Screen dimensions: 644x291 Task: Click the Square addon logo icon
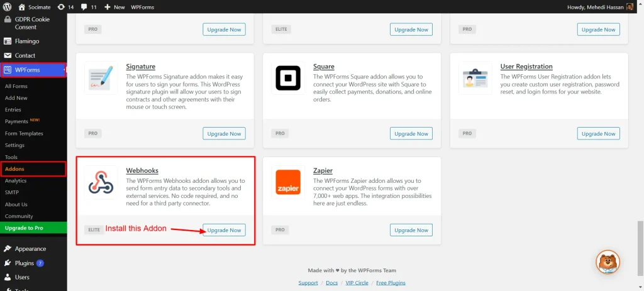[x=288, y=79]
